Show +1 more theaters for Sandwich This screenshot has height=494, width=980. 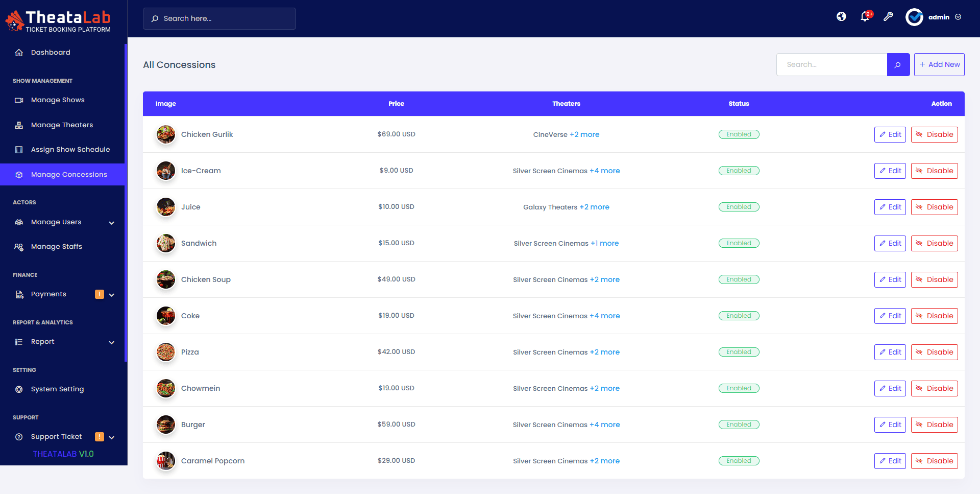[x=605, y=243]
